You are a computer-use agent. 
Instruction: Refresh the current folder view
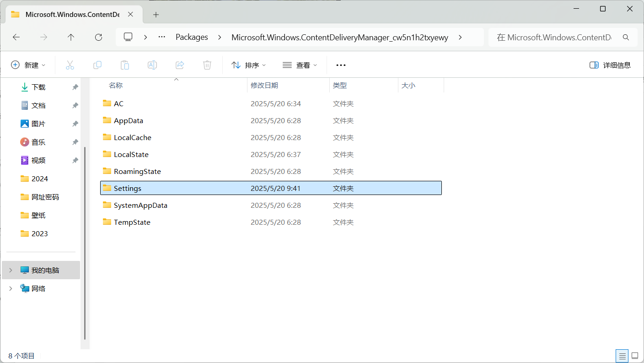98,37
